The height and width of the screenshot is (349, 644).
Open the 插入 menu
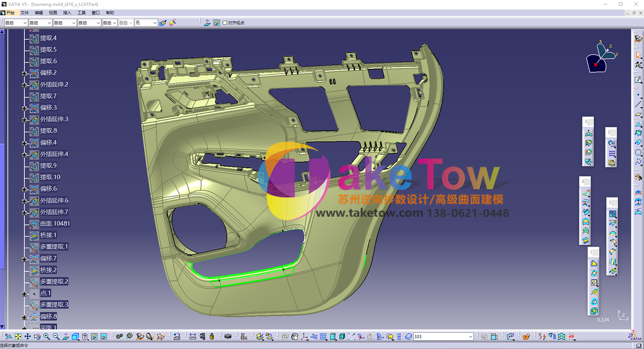[x=67, y=13]
